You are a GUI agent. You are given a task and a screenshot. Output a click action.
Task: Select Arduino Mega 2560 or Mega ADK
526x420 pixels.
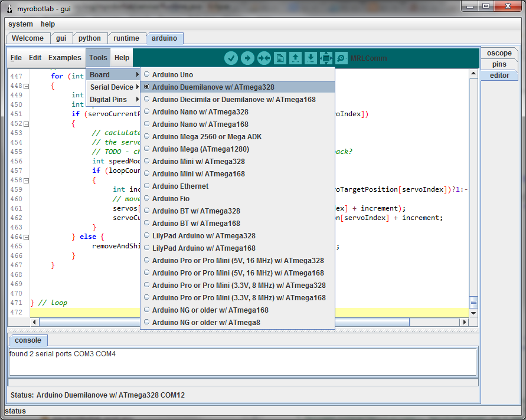click(x=237, y=137)
